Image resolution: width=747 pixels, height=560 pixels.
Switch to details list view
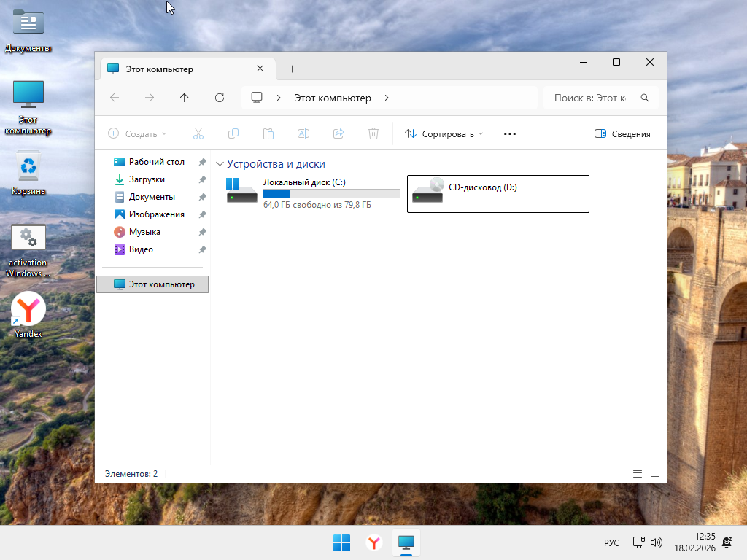638,474
